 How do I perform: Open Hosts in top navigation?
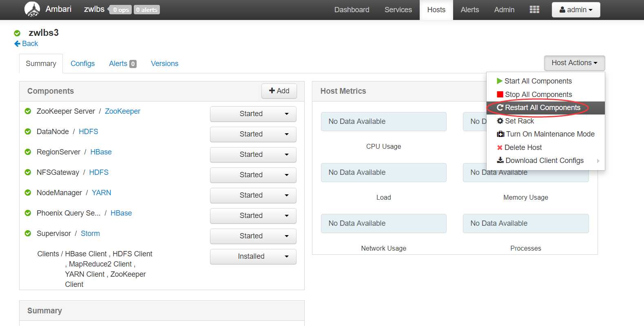[x=436, y=10]
